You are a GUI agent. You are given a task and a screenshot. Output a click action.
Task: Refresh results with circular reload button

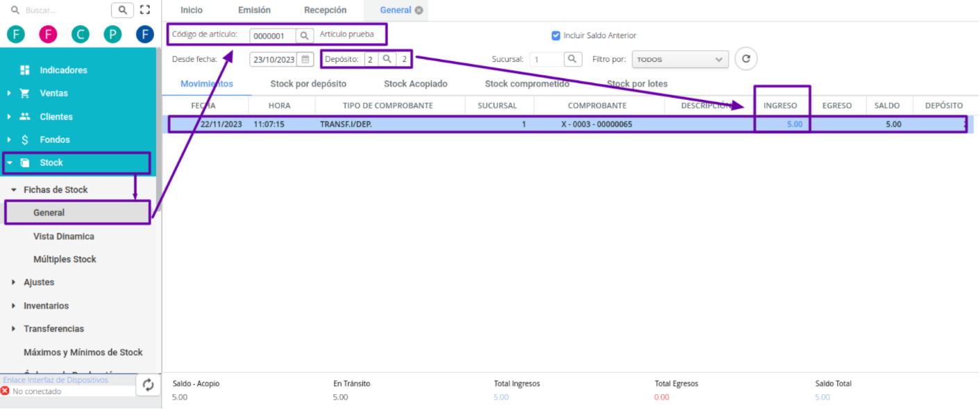746,59
